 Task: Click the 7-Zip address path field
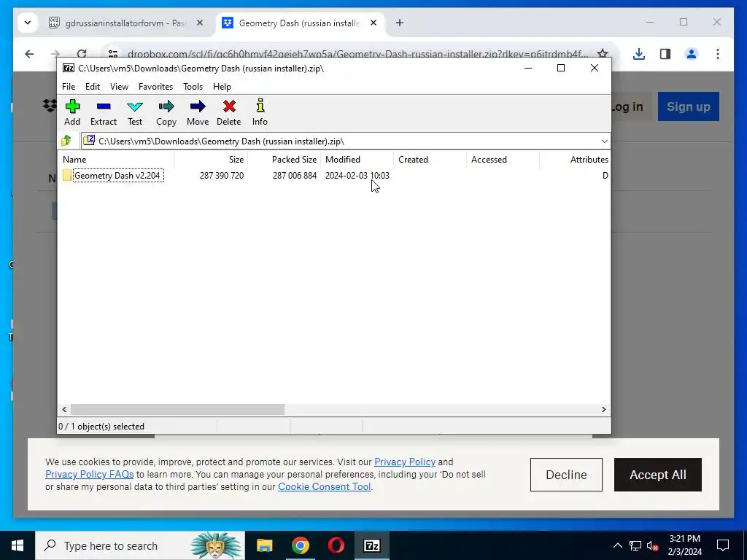[x=345, y=141]
